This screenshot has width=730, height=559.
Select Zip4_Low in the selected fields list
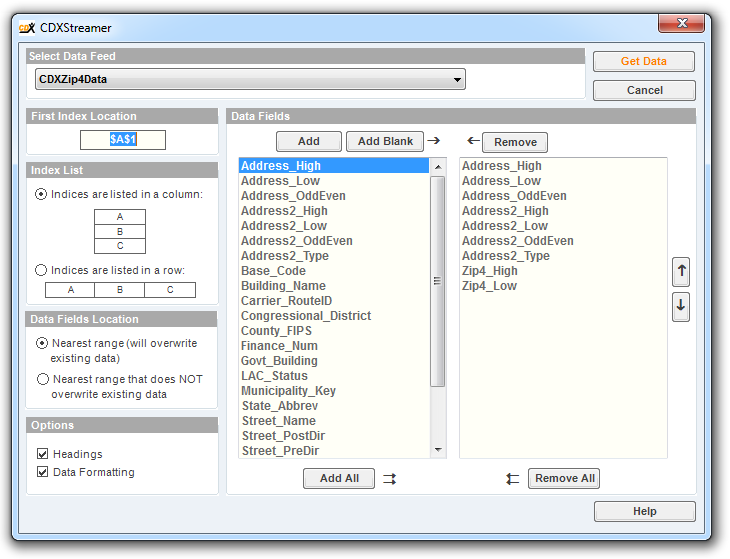point(563,286)
